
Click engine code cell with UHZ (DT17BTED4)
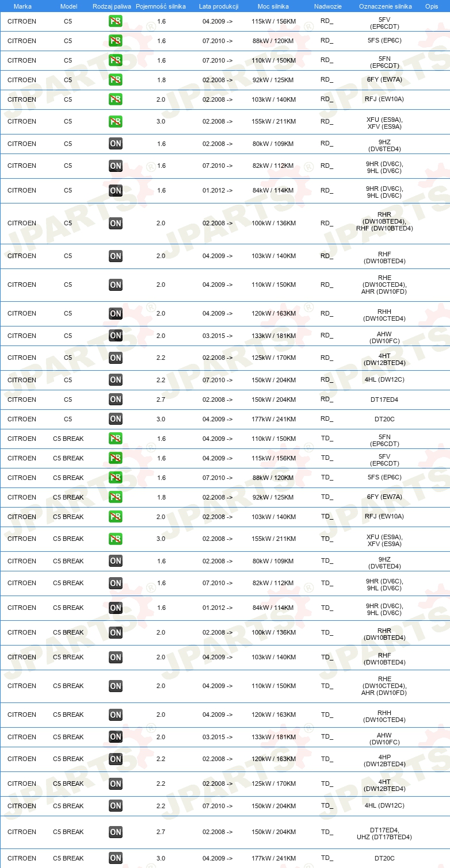coord(384,834)
